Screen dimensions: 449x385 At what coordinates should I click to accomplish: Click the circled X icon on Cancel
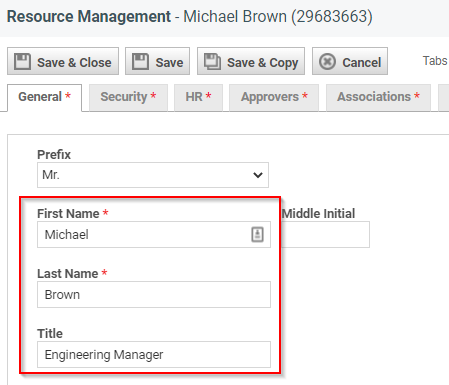(x=327, y=62)
